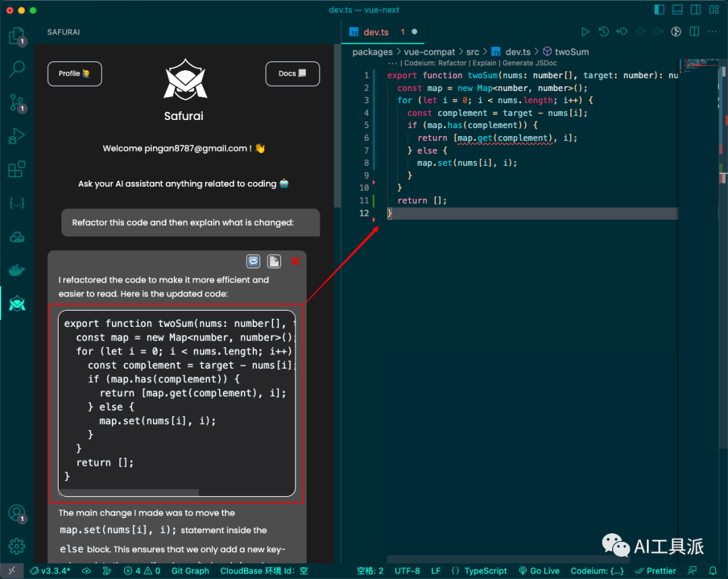Click line number 6 in the editor gutter
The width and height of the screenshot is (728, 579).
click(366, 138)
